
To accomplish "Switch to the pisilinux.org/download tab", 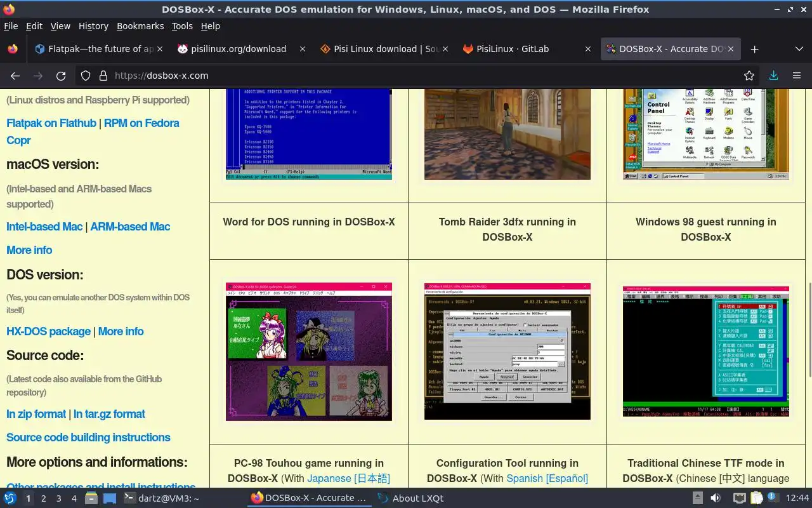I will pos(242,49).
